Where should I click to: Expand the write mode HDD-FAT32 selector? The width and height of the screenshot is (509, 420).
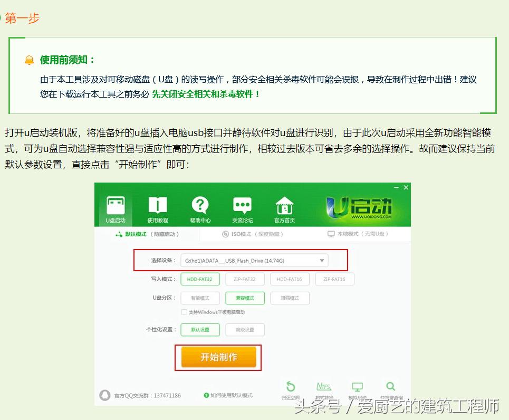click(200, 279)
